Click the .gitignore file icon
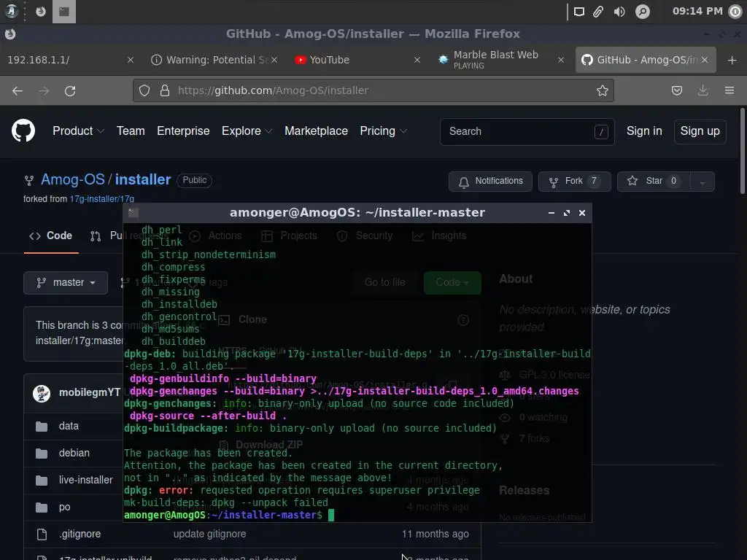Image resolution: width=747 pixels, height=560 pixels. point(42,534)
